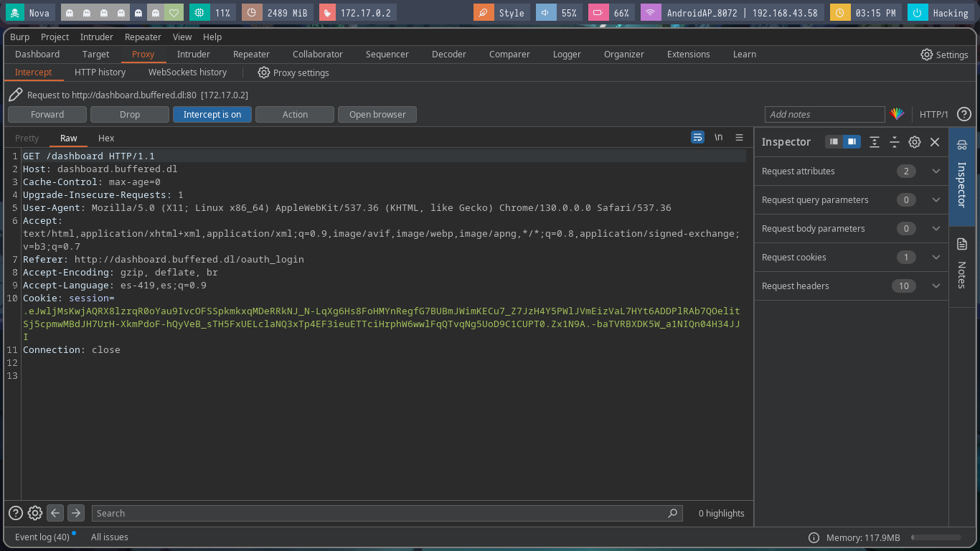Expand all Inspector sections icon
Image resolution: width=980 pixels, height=551 pixels.
point(874,142)
